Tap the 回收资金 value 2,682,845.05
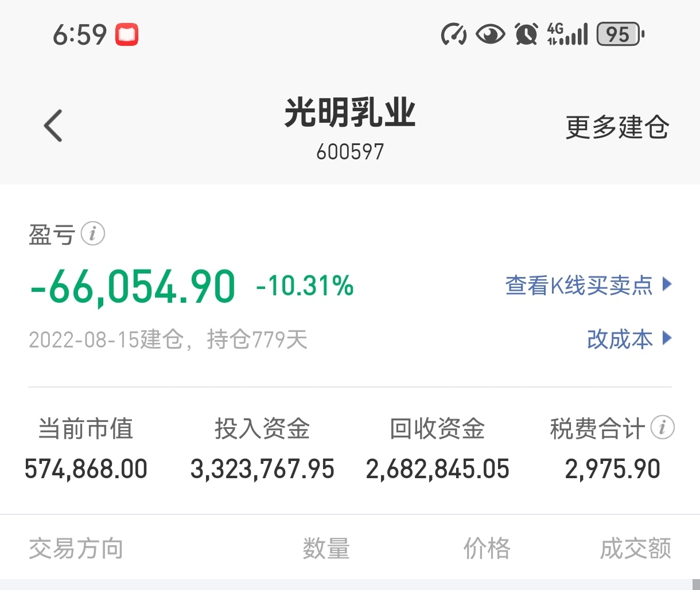 [438, 469]
